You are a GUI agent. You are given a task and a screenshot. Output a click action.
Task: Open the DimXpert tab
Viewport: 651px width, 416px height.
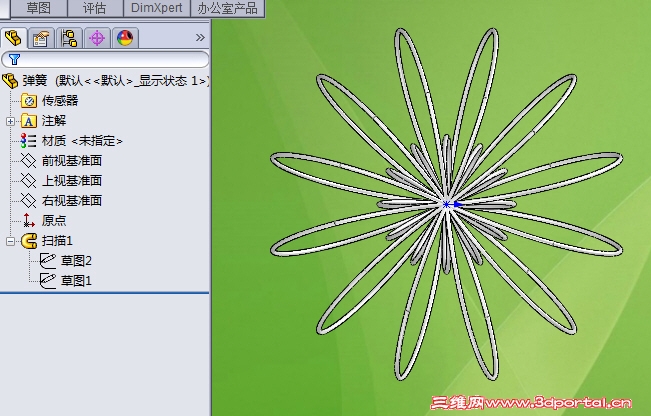tap(157, 8)
